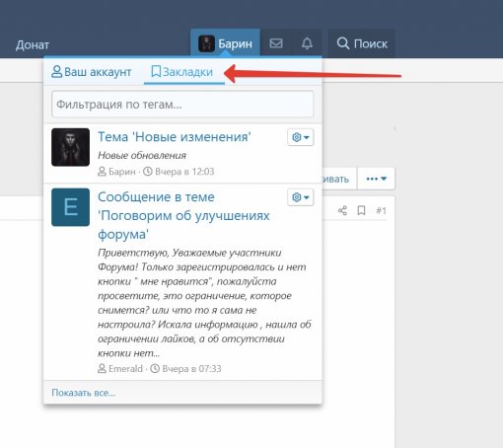Click the 'Вчера в 12:03' timestamp
The width and height of the screenshot is (503, 448).
(x=184, y=172)
